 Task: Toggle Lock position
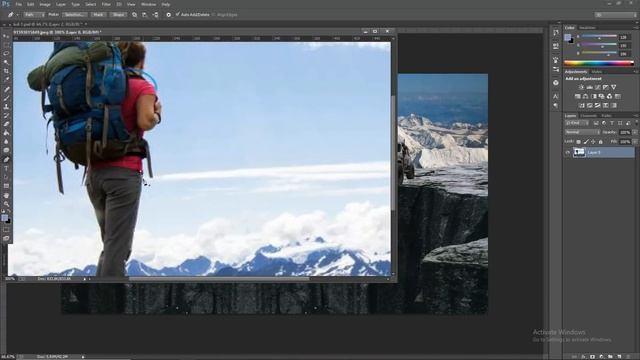[593, 142]
